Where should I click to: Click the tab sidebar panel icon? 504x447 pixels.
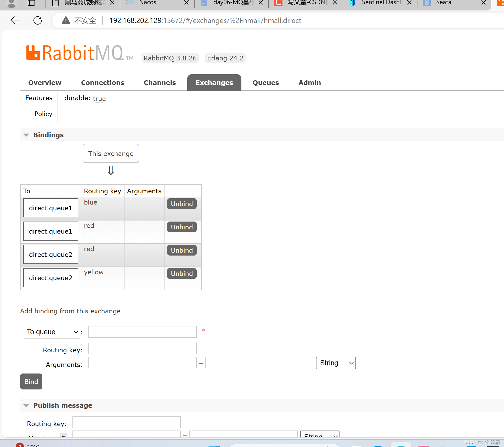click(31, 3)
